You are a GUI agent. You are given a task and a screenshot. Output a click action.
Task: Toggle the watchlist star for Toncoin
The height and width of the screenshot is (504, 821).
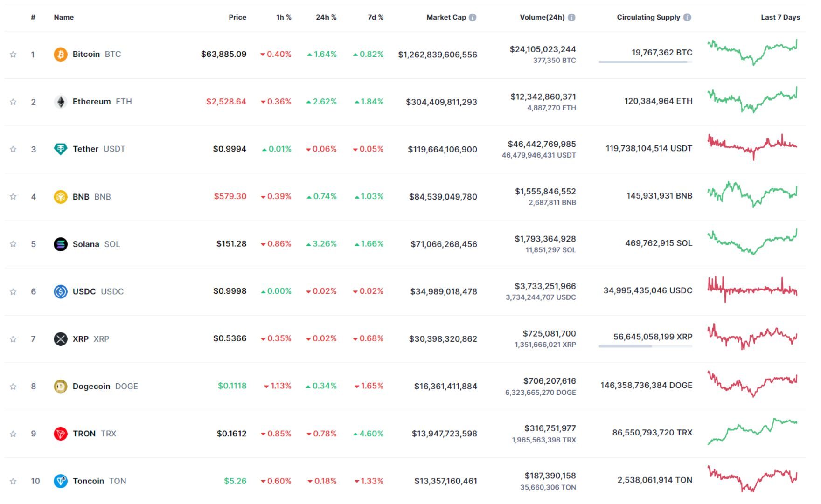(14, 481)
